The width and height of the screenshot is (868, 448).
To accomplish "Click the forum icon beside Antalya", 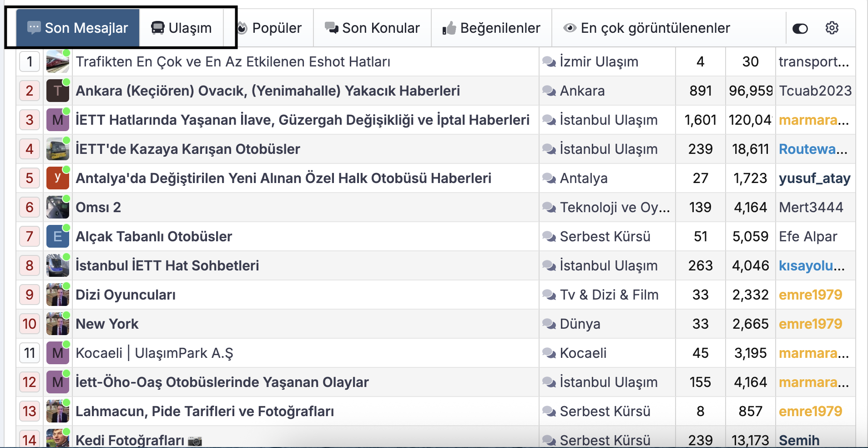I will [x=549, y=178].
